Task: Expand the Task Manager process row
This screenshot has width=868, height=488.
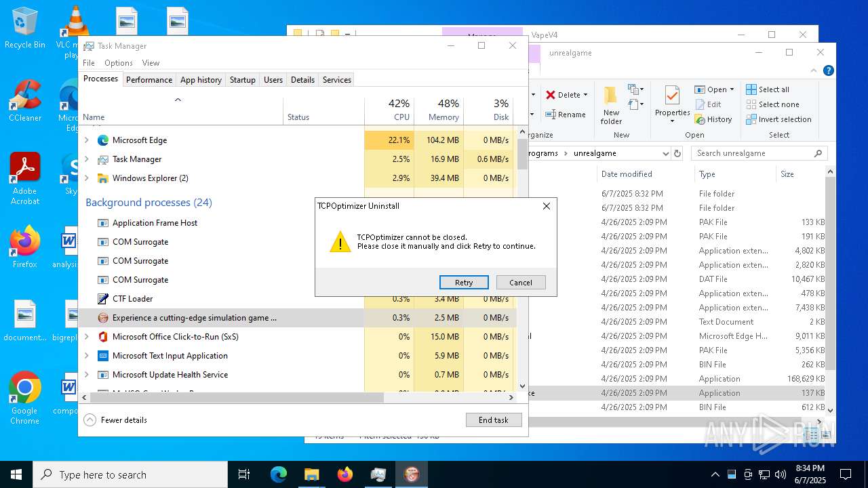Action: pyautogui.click(x=86, y=159)
